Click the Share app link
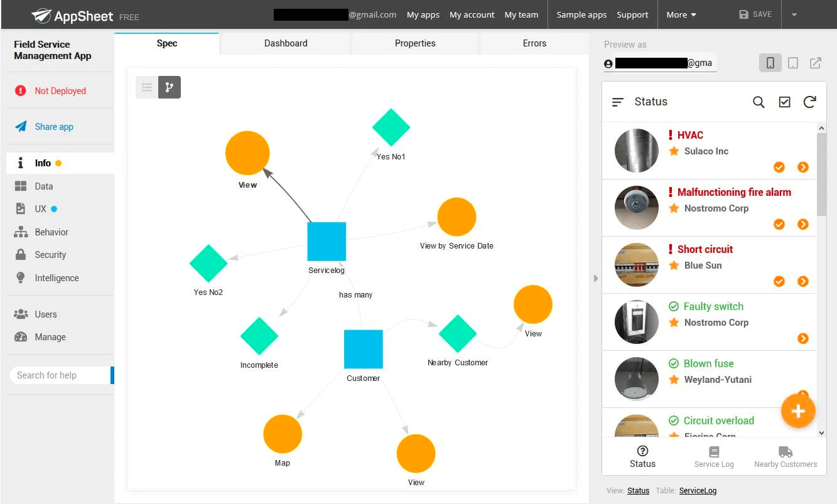The width and height of the screenshot is (837, 504). coord(54,127)
